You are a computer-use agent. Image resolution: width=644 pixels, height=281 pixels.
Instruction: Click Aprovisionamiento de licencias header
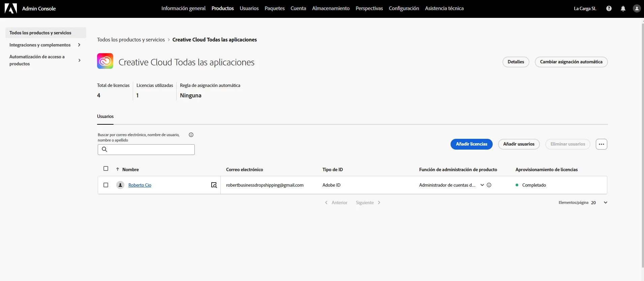[x=546, y=169]
